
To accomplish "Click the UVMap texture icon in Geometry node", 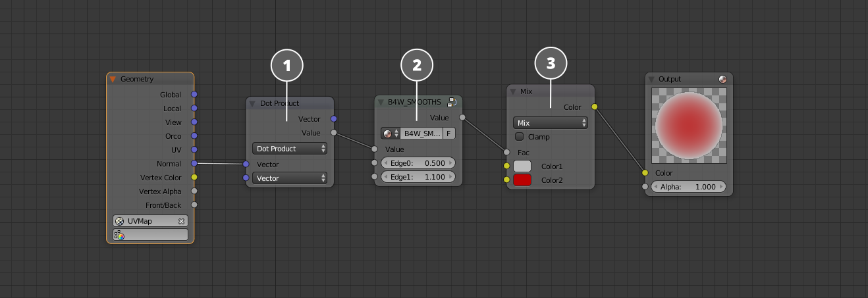I will click(x=119, y=221).
